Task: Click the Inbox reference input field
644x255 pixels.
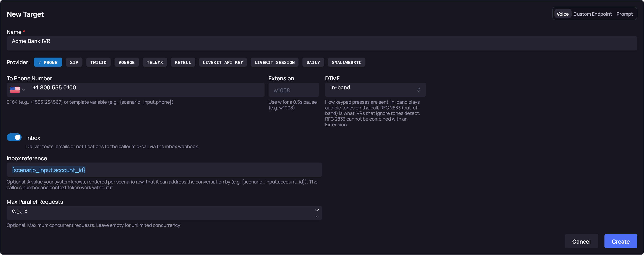Action: point(164,170)
